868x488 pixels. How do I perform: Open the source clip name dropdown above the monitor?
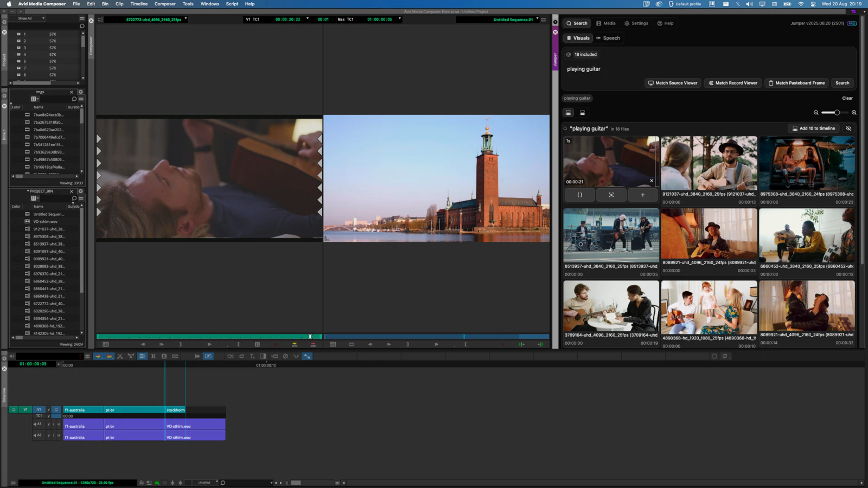[x=185, y=18]
